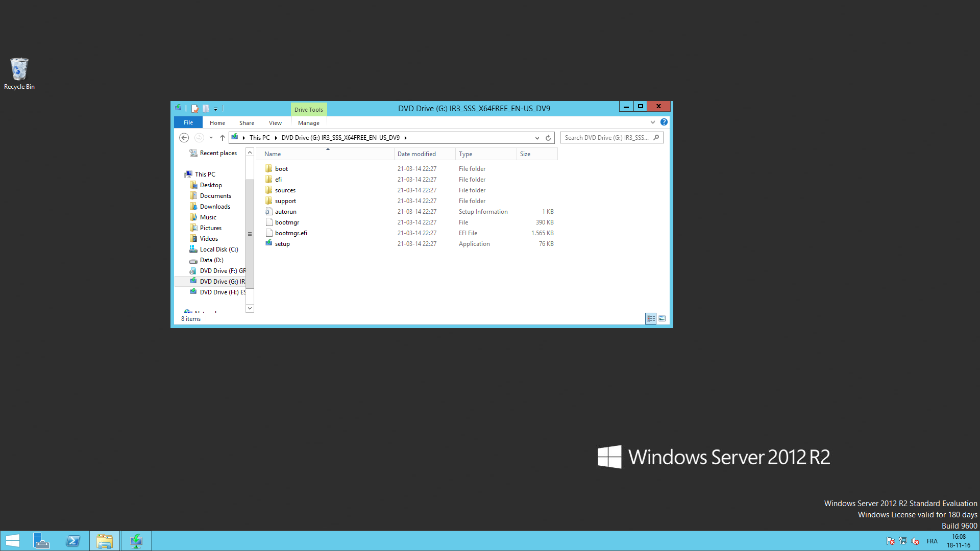The image size is (980, 551).
Task: Select the autorun setup information file
Action: (x=285, y=212)
